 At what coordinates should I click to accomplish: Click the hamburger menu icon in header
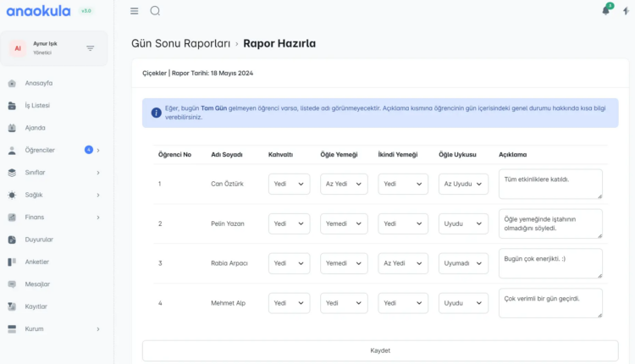pos(135,11)
